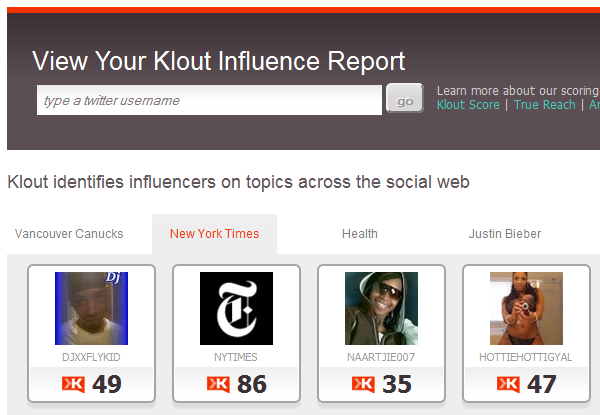600x415 pixels.
Task: Open the Justin Bieber topic tab
Action: 505,234
